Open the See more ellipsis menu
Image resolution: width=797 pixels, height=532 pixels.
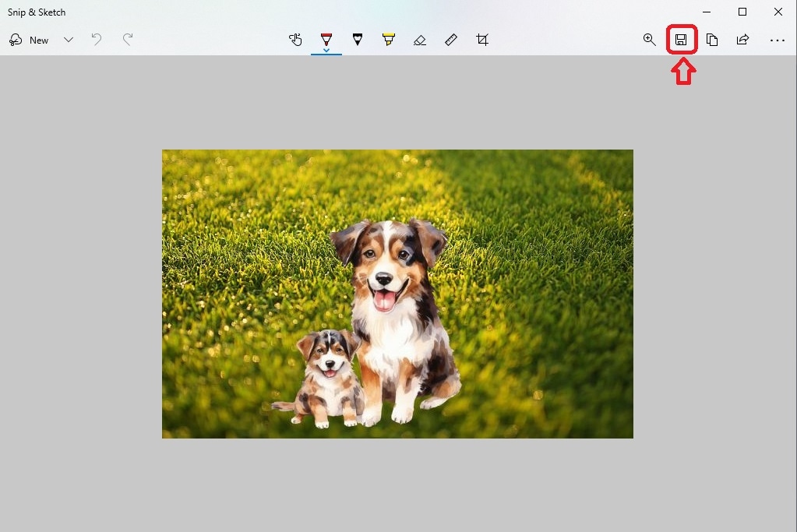[778, 41]
